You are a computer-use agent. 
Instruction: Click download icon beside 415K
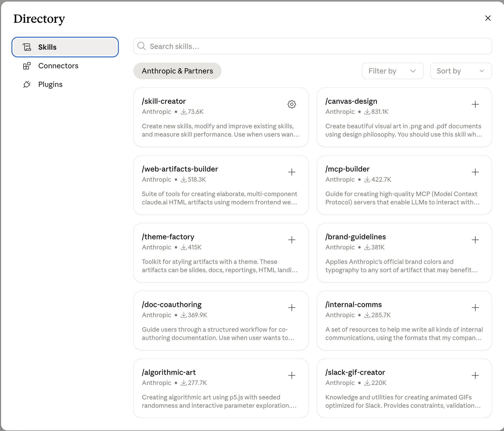[184, 247]
